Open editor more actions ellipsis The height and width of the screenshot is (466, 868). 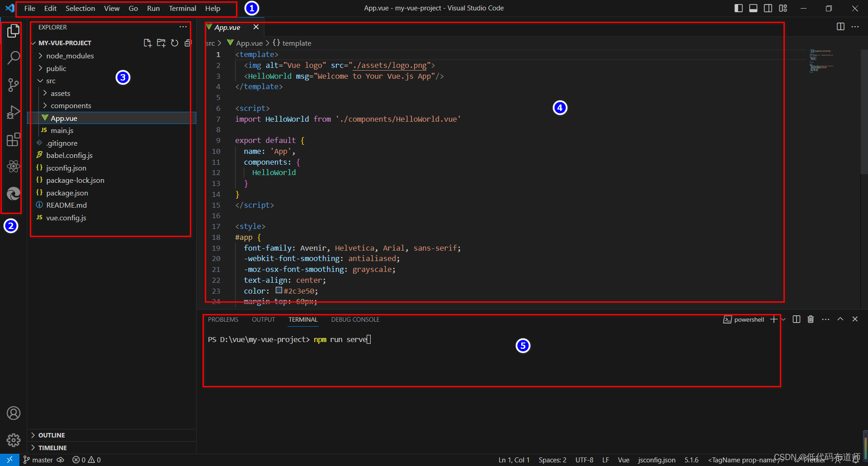[855, 27]
